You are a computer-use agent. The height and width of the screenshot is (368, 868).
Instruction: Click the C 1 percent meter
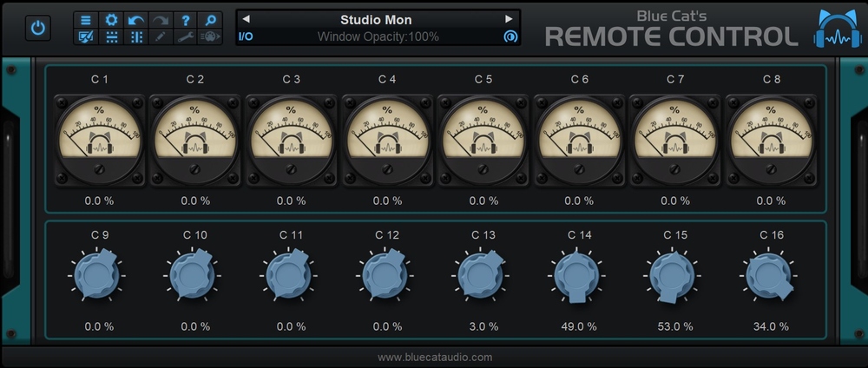pyautogui.click(x=100, y=135)
